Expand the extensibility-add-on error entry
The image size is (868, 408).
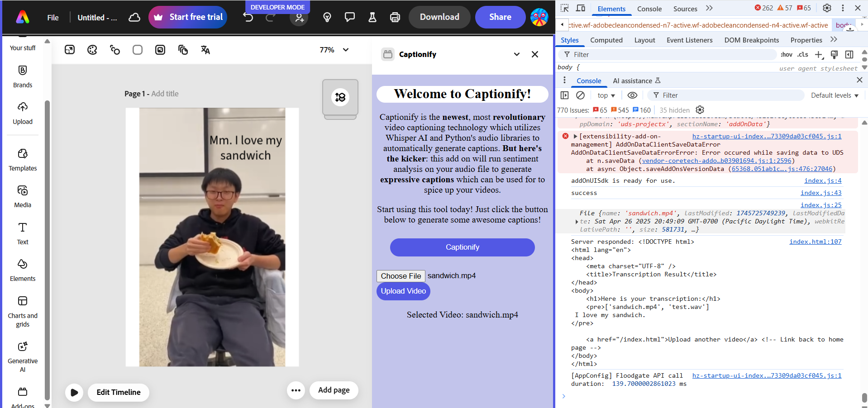[575, 136]
